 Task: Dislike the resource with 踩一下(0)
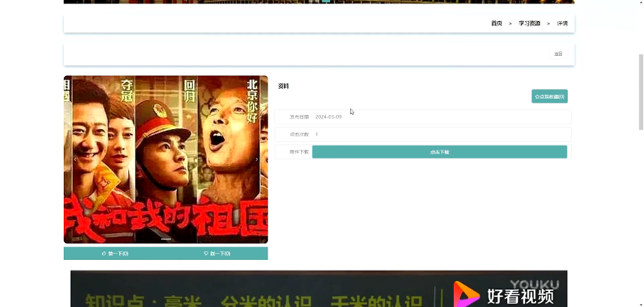[217, 253]
